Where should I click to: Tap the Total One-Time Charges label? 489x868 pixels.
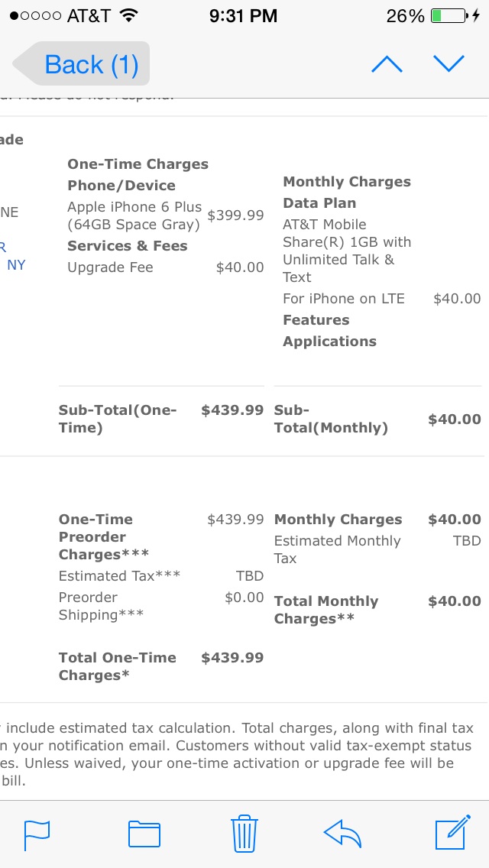point(118,666)
